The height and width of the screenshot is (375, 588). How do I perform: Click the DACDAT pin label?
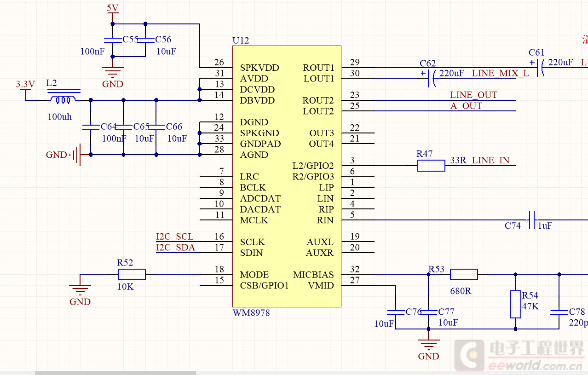(260, 209)
